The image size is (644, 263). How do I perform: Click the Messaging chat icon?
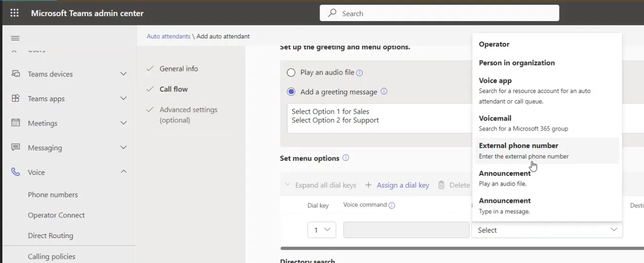pyautogui.click(x=16, y=147)
